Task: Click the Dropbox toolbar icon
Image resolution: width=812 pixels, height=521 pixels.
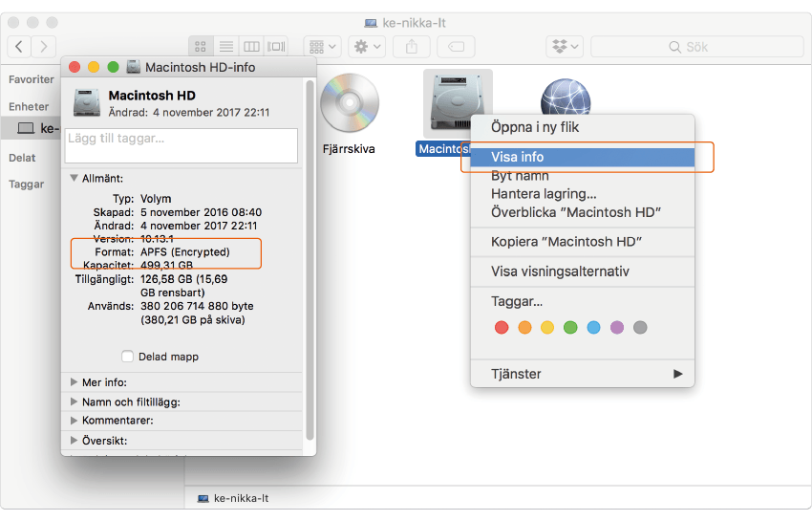Action: click(x=563, y=46)
